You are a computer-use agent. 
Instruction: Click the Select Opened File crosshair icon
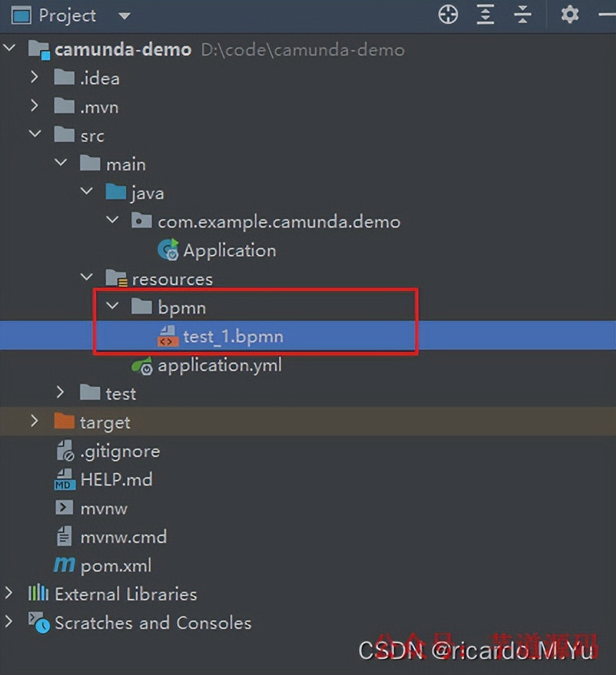448,15
